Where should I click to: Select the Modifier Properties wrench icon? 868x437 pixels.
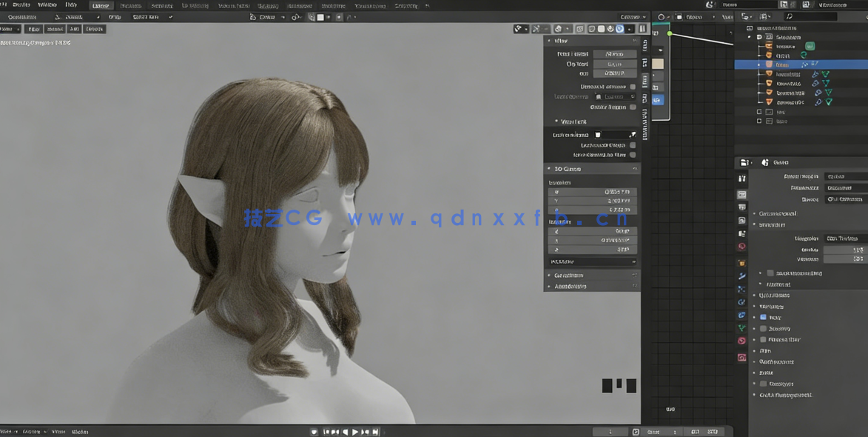pos(741,276)
